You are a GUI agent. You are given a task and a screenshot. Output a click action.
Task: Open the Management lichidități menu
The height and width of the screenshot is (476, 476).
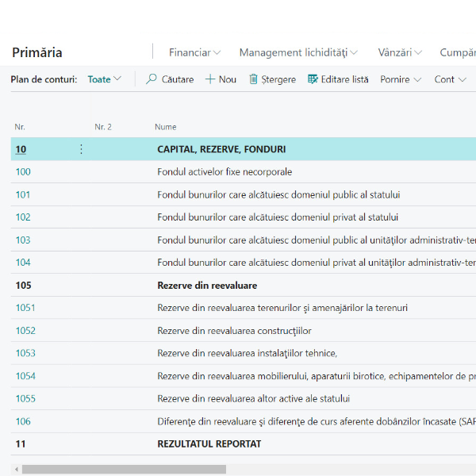click(298, 52)
